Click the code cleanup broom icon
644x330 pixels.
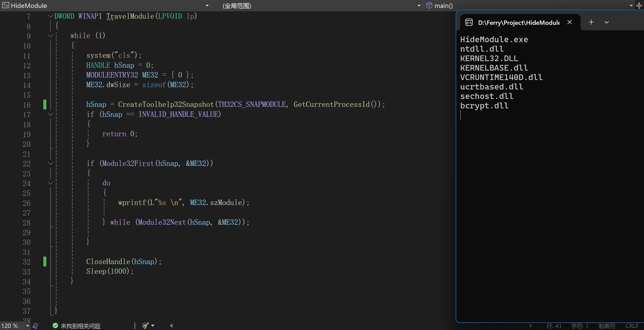tap(145, 325)
